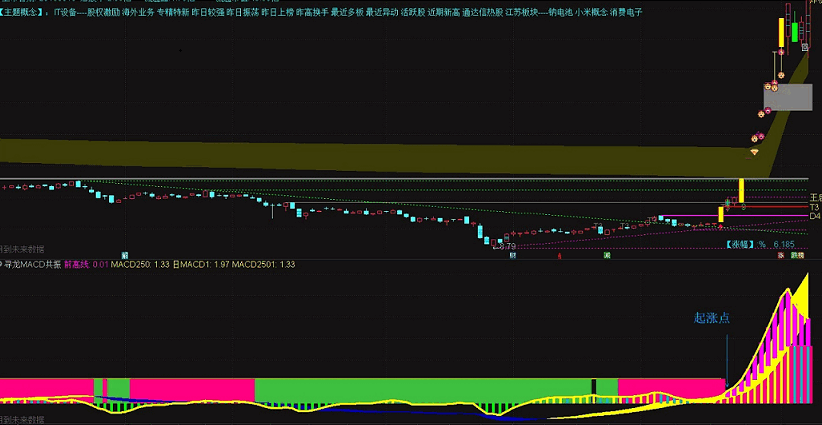Image resolution: width=822 pixels, height=425 pixels.
Task: Click the 通达信热股 concept tag
Action: pos(482,12)
